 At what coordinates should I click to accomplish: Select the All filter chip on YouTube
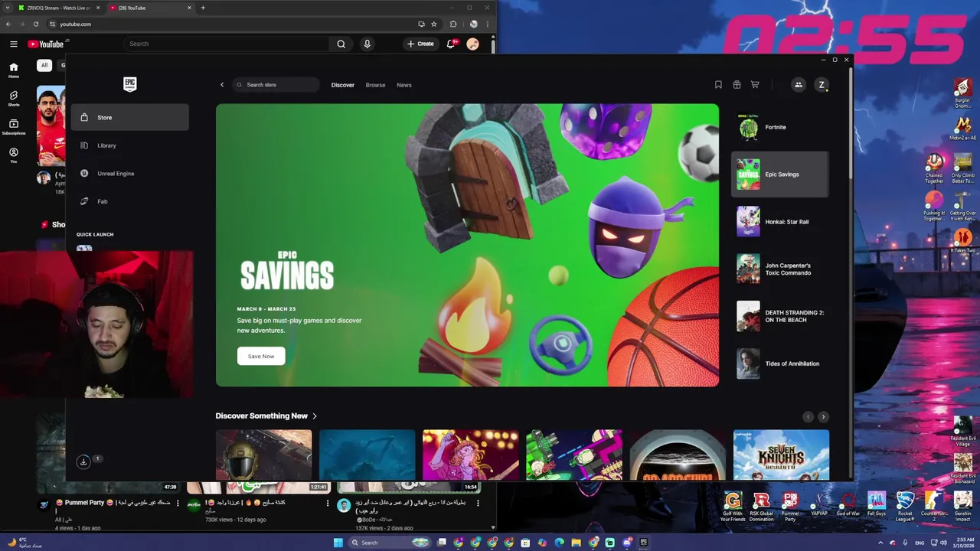click(44, 66)
